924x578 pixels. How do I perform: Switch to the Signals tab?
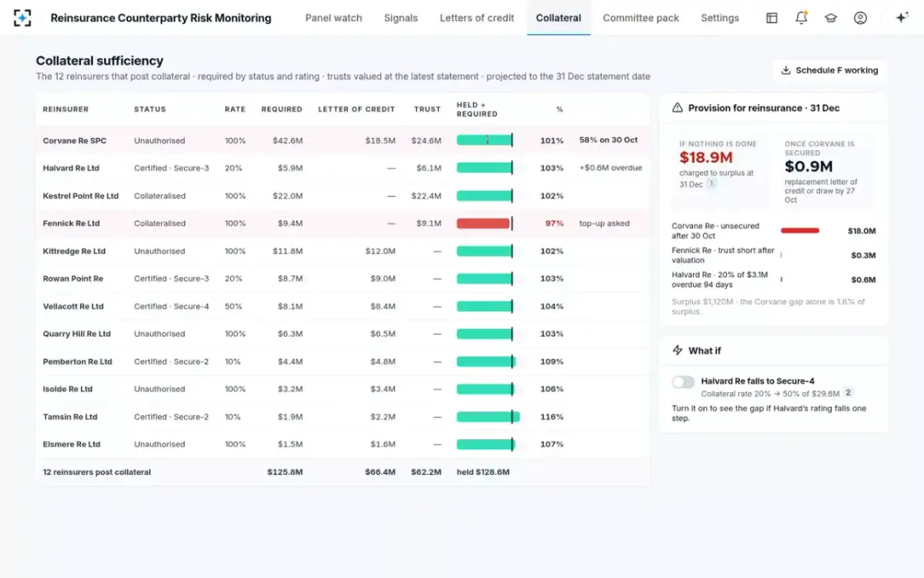pos(400,18)
